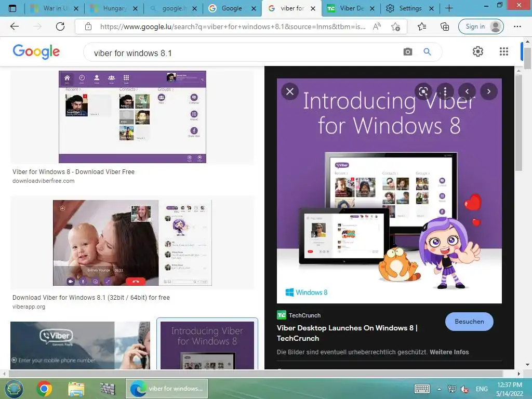Screen dimensions: 532x399
Task: Open the Favorites list
Action: pos(422,26)
